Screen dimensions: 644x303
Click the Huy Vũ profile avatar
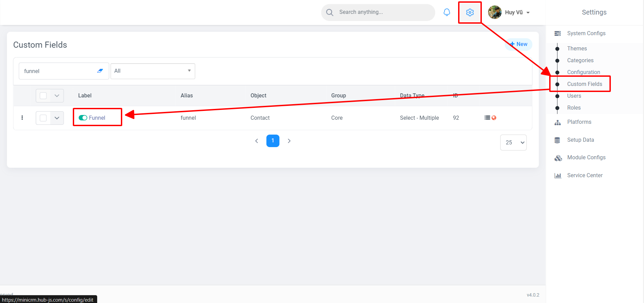(x=495, y=13)
